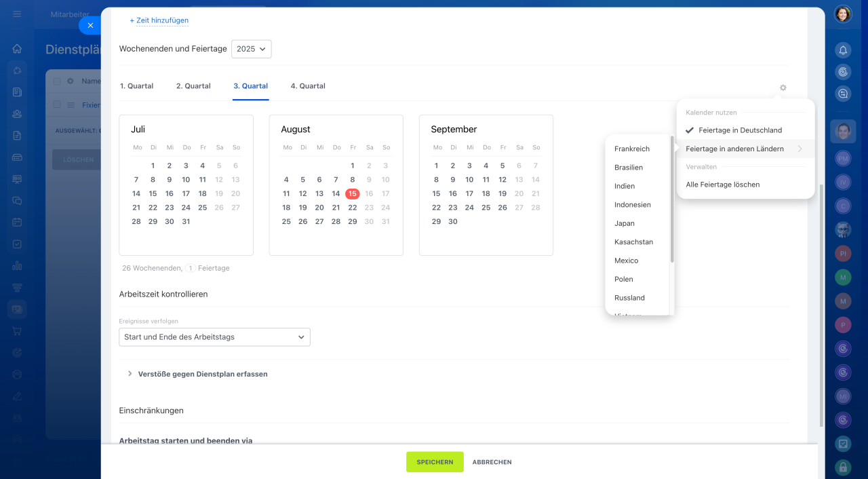Open the user profile avatar at top right
This screenshot has width=868, height=479.
tap(843, 14)
